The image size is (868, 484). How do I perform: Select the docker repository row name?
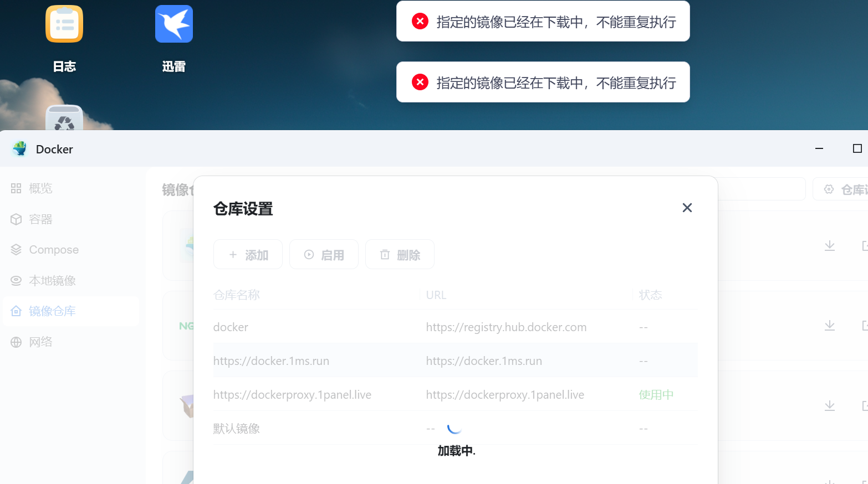click(231, 327)
